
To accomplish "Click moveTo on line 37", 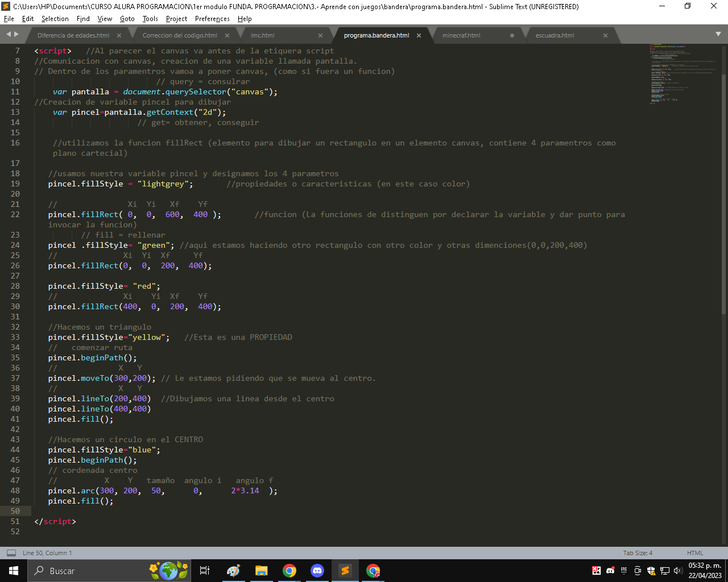I will click(x=95, y=378).
